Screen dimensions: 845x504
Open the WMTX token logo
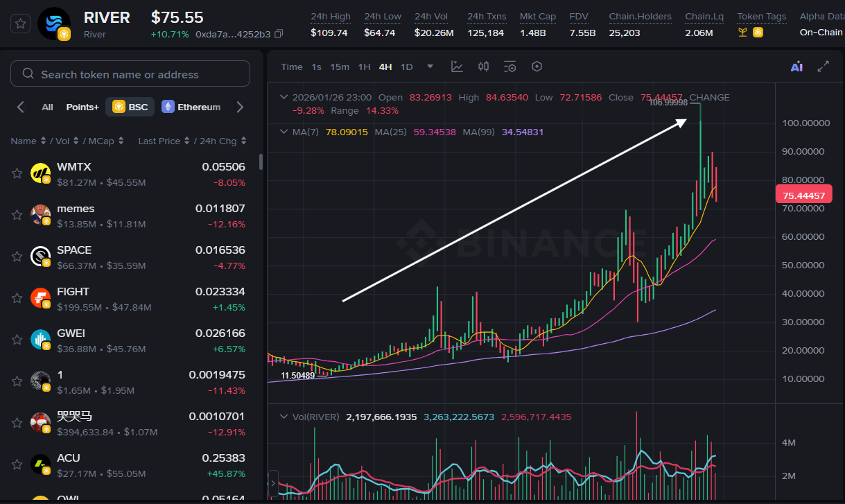coord(41,174)
